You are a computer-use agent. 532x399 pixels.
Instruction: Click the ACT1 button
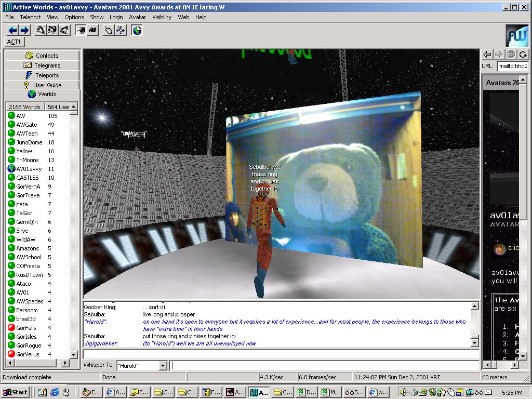pos(14,42)
